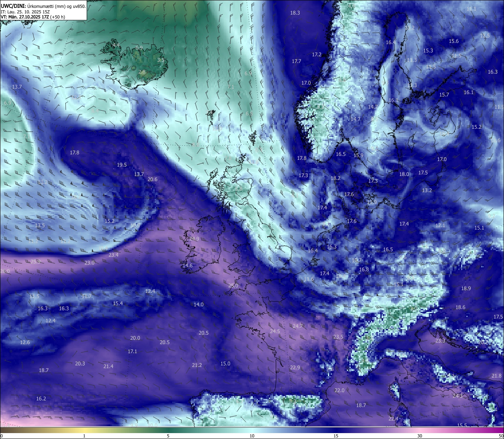Screen dimensions: 504x439
Task: Click the map value 25.9
Action: click(x=35, y=262)
